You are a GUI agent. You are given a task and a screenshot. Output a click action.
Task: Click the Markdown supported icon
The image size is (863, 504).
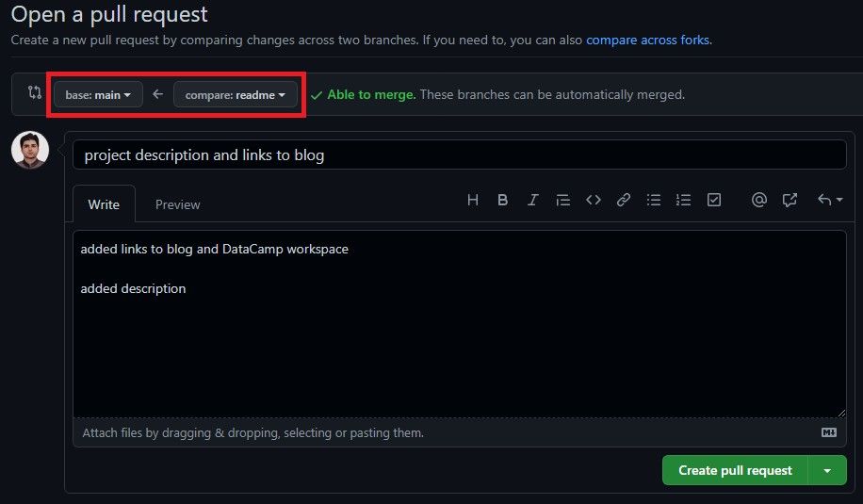pyautogui.click(x=829, y=432)
